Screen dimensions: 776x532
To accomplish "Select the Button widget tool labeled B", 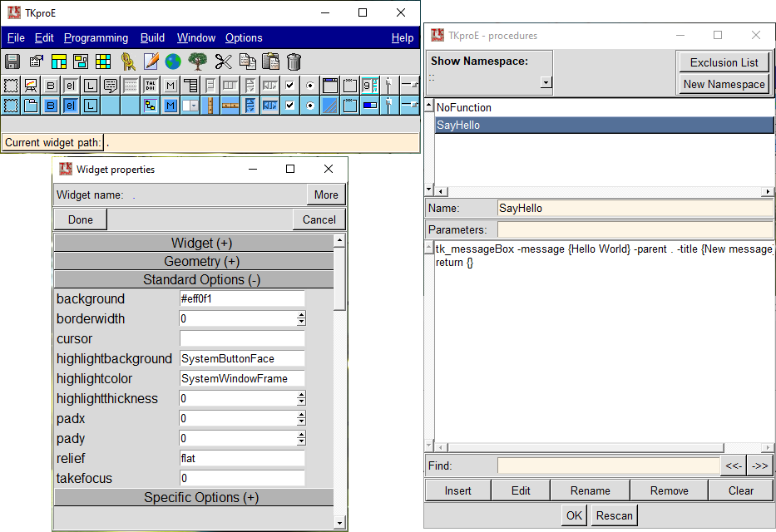I will point(50,85).
